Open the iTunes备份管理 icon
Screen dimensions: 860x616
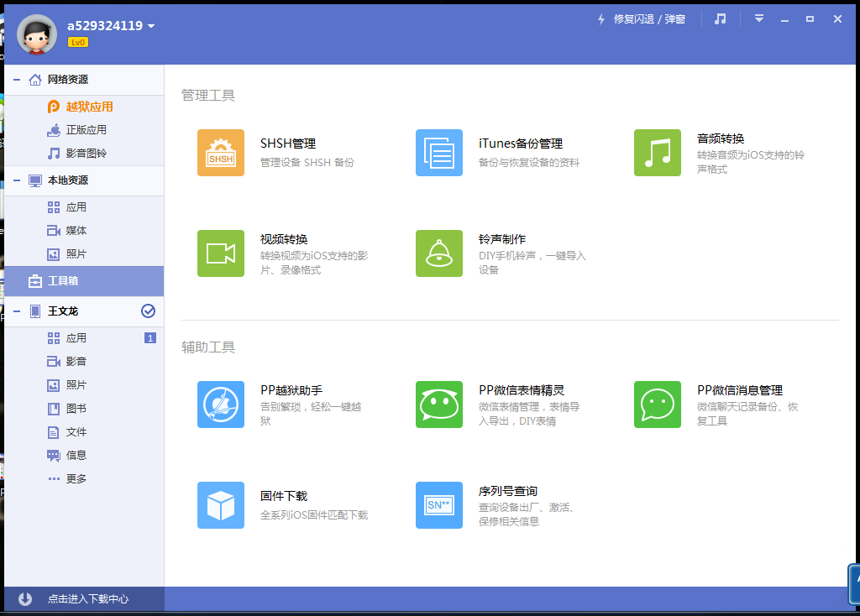(439, 153)
